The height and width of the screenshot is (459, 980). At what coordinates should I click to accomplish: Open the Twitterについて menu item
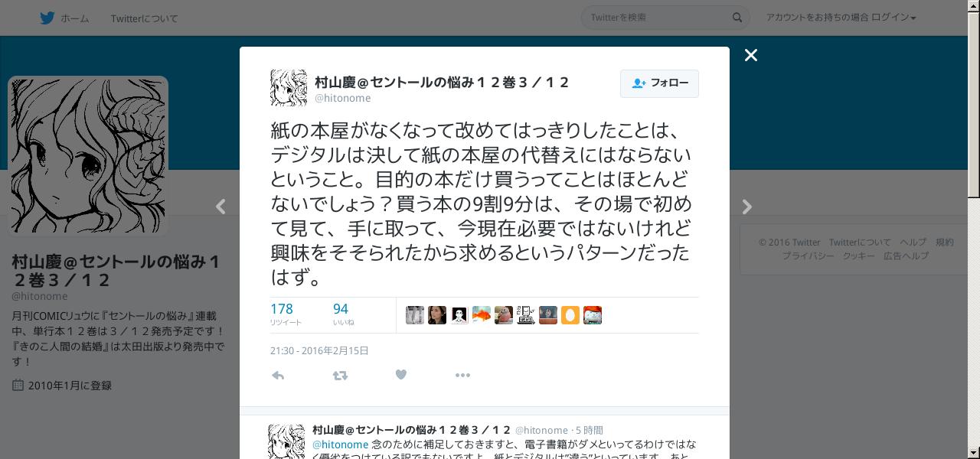click(x=144, y=18)
